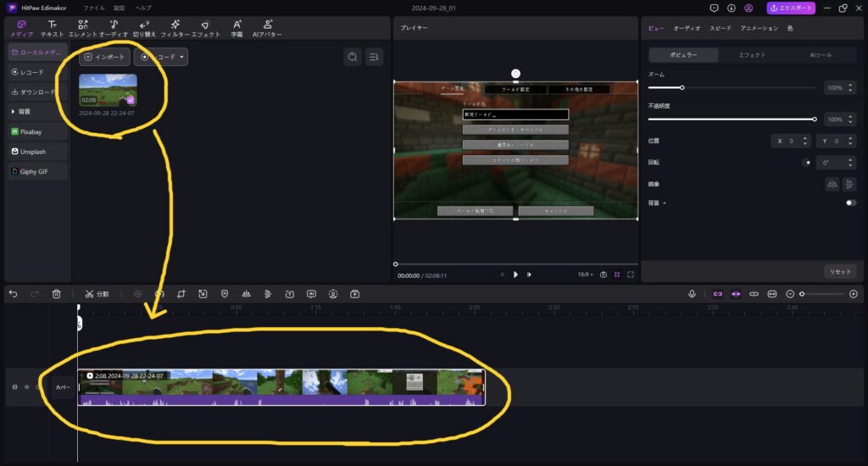This screenshot has width=868, height=466.
Task: Click the カバー cover button on track
Action: (x=63, y=387)
